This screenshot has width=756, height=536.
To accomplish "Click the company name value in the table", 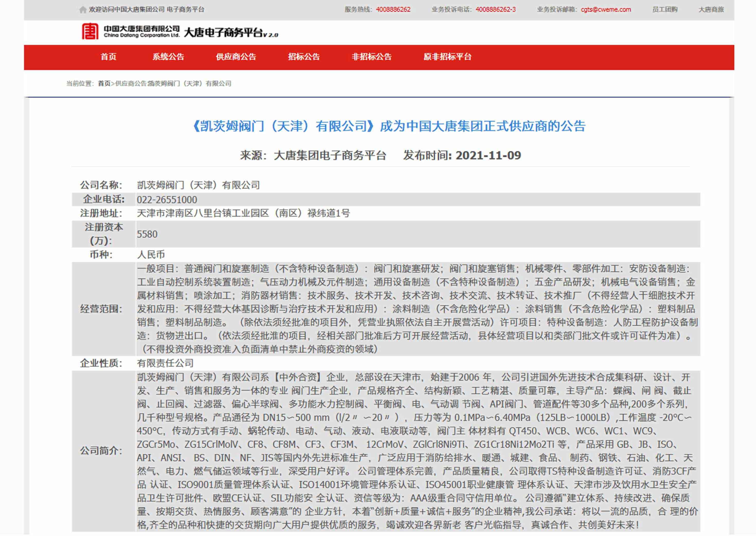I will (198, 185).
